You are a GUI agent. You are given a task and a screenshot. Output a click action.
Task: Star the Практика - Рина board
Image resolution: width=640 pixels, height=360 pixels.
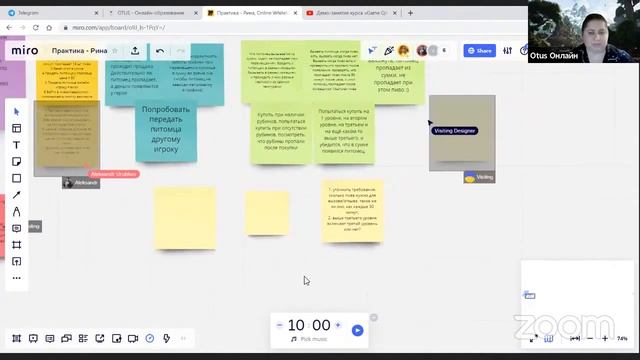115,51
